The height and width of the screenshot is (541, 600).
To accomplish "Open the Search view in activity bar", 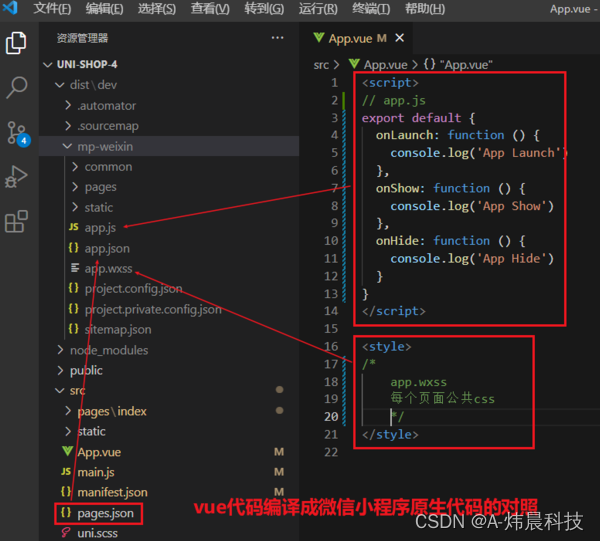I will pos(16,87).
